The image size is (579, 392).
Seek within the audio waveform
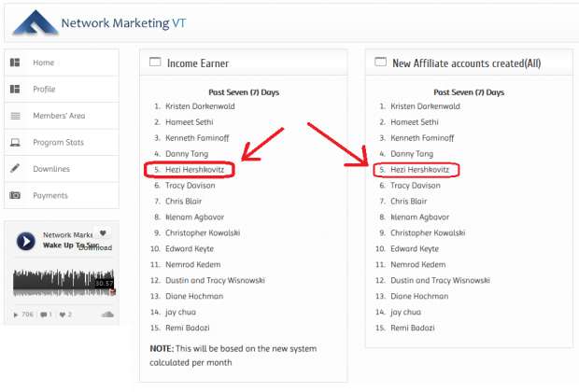[x=64, y=283]
